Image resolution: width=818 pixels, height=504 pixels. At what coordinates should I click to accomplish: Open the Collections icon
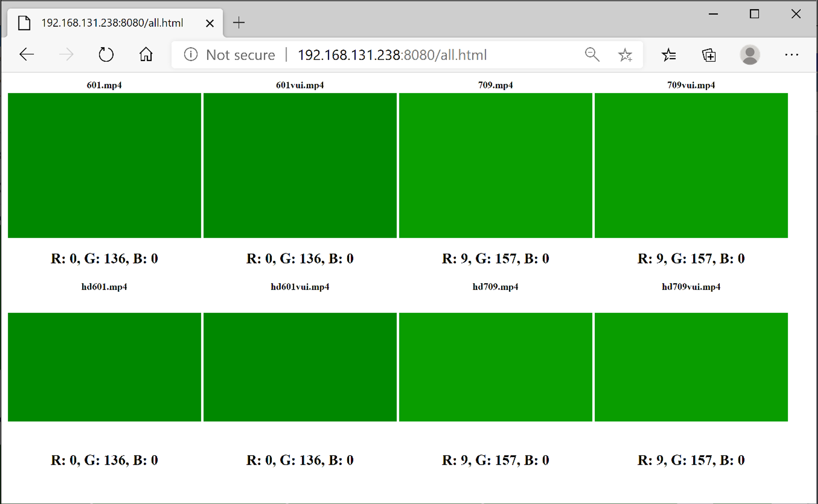(x=709, y=55)
